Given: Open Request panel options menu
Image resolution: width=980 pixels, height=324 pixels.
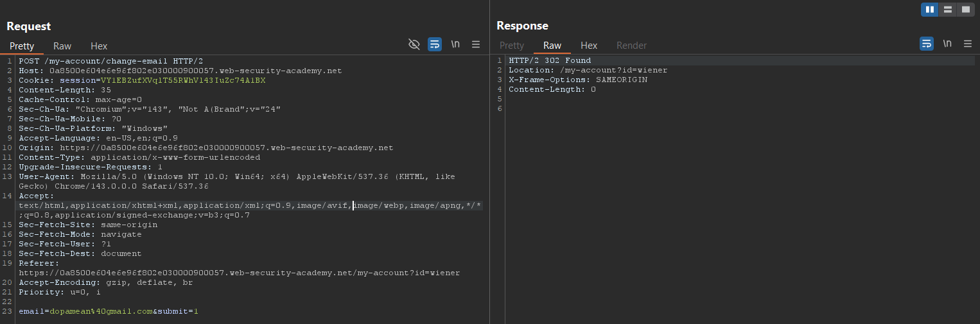Looking at the screenshot, I should click(x=476, y=44).
